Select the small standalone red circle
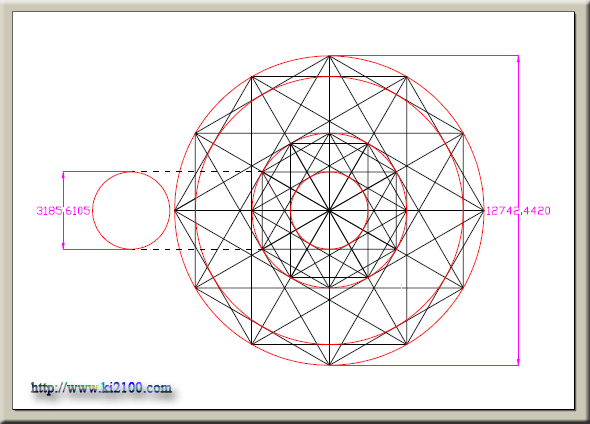 pos(131,210)
